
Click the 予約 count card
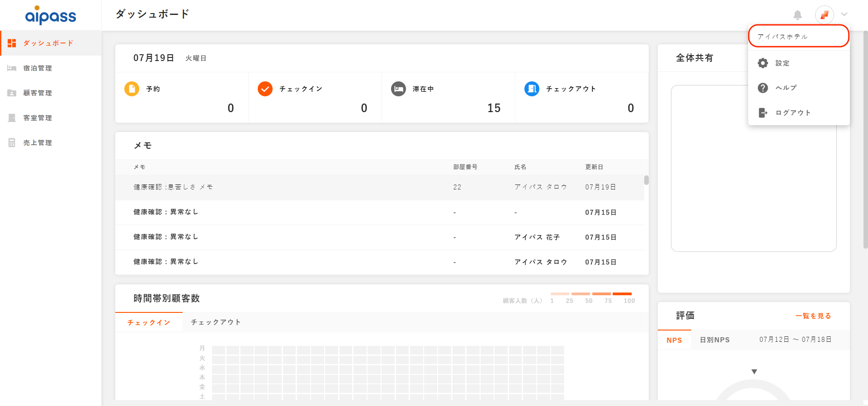coord(182,97)
